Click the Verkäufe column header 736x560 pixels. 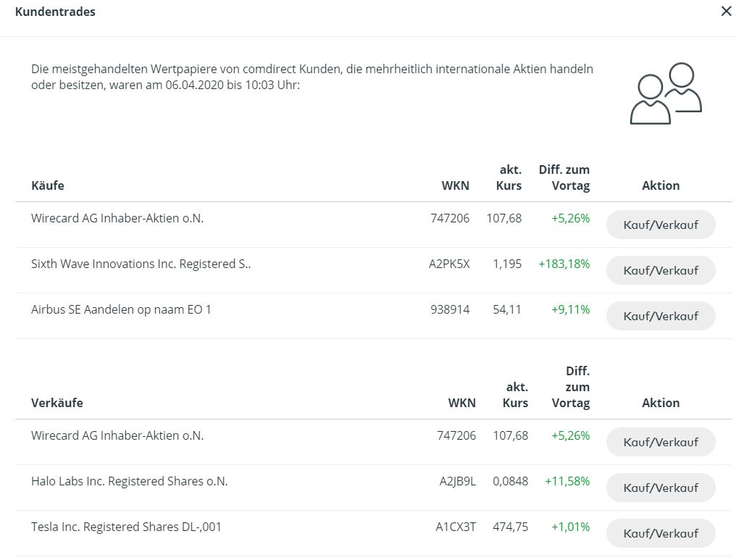point(57,403)
